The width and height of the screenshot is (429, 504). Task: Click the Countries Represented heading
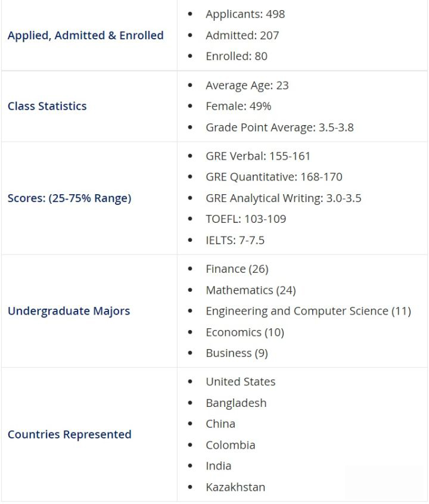point(69,434)
